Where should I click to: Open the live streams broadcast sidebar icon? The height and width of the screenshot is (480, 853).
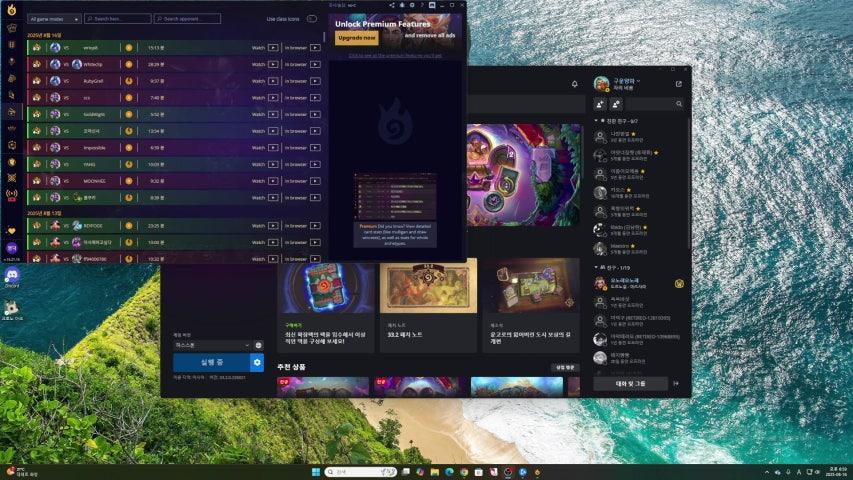point(11,194)
